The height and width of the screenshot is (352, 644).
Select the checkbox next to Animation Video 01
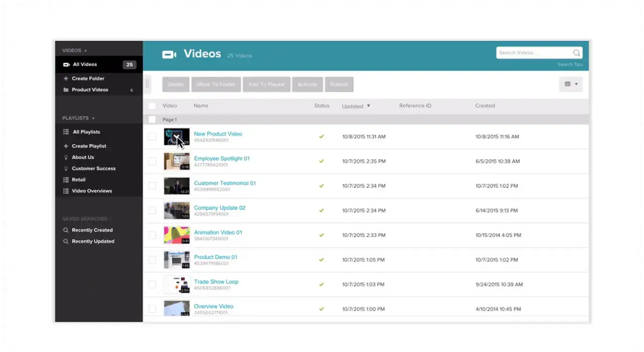152,235
